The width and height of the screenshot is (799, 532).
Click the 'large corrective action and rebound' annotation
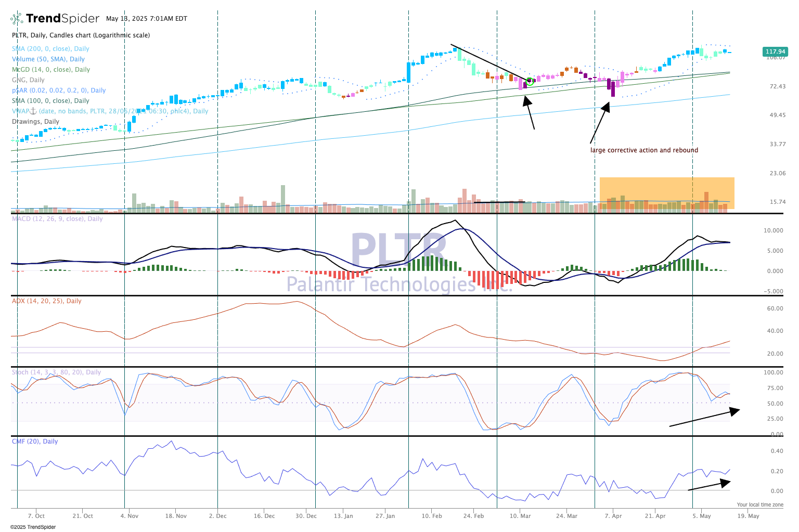(x=644, y=150)
